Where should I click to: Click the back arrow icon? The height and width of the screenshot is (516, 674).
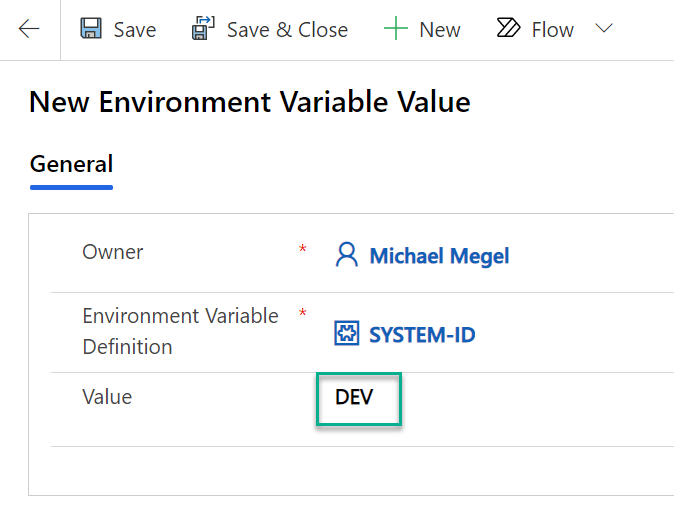[x=29, y=29]
